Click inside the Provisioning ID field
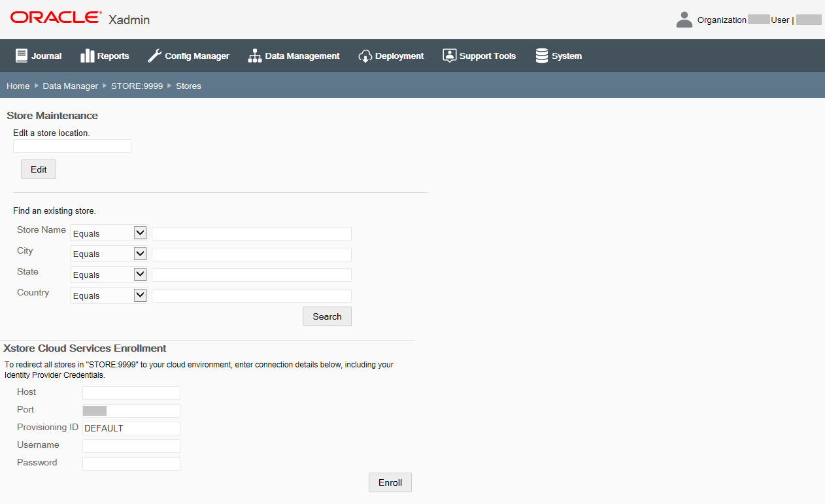 tap(131, 428)
